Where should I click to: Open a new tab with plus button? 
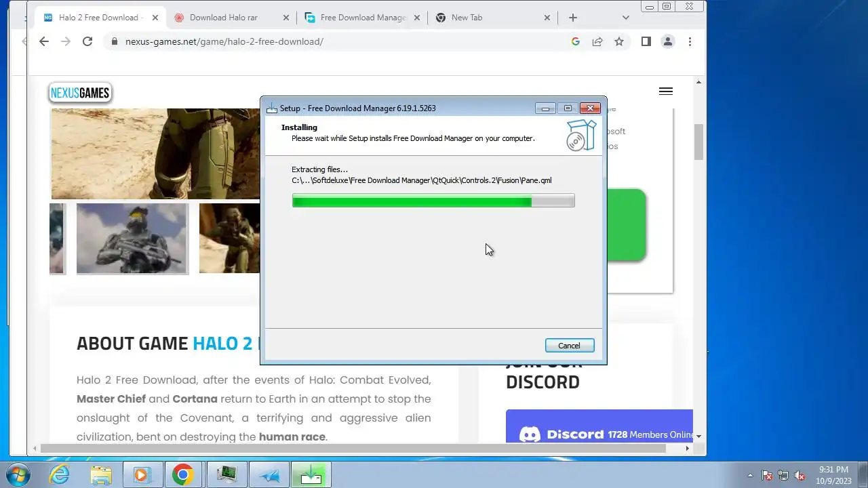pyautogui.click(x=573, y=18)
